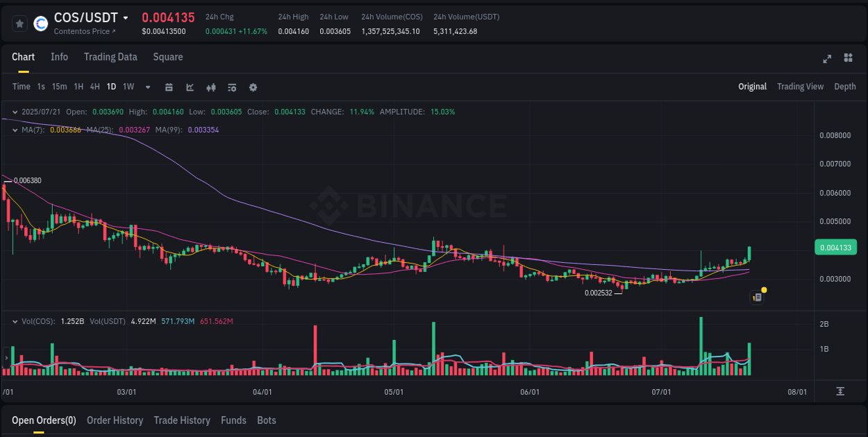Viewport: 868px width, 437px height.
Task: Collapse the Volume indicator row chevron
Action: point(15,321)
